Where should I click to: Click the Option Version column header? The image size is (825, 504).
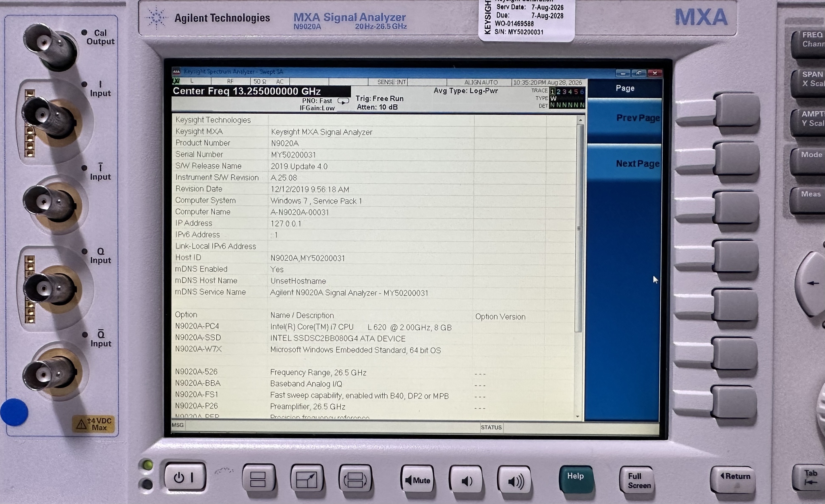click(x=500, y=317)
